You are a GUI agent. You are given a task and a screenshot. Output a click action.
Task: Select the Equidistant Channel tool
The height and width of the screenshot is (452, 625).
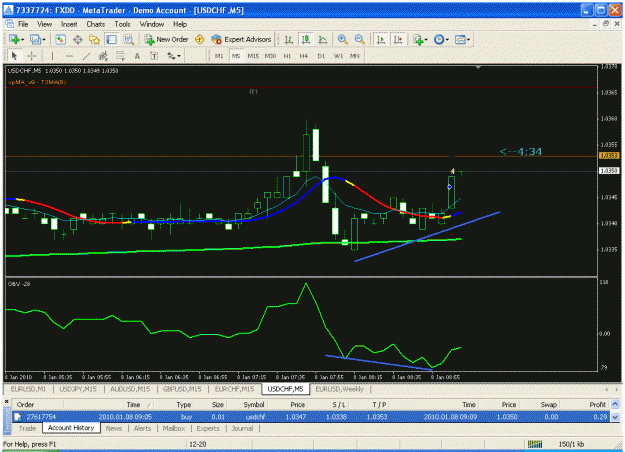pyautogui.click(x=103, y=56)
